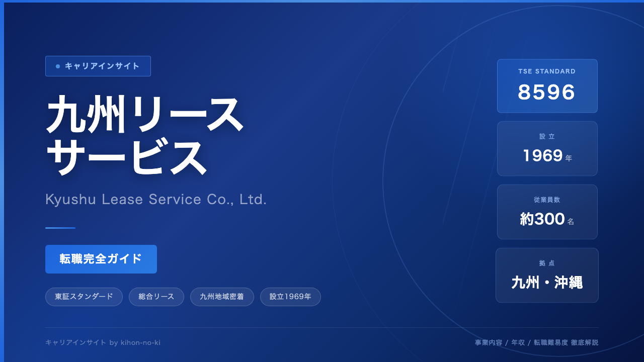Viewport: 644px width, 362px height.
Task: Click footer text キャリアインサイト by kihon-no-ki
Action: [x=103, y=342]
